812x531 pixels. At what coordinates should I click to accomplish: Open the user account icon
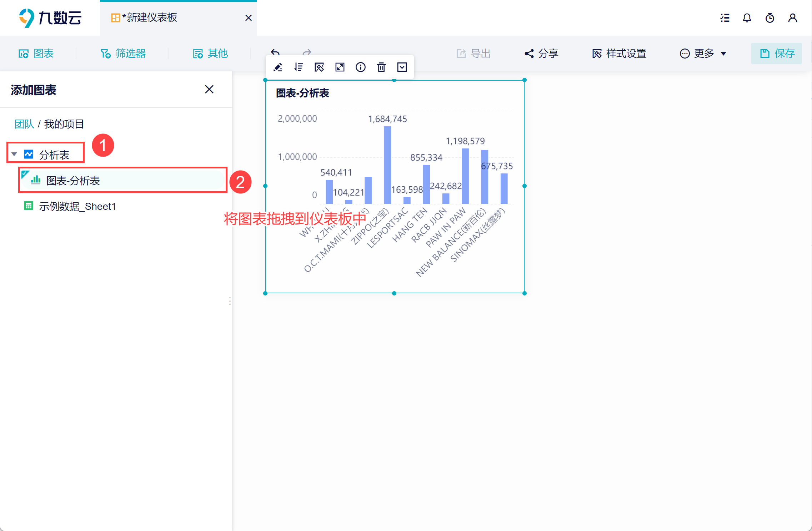pos(793,18)
